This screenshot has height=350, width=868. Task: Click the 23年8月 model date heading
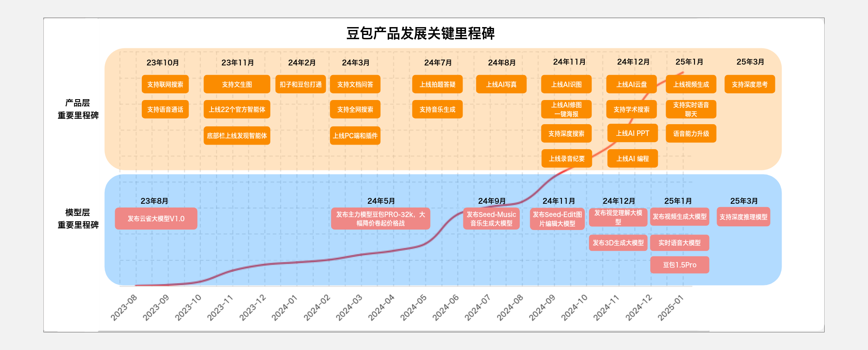coord(154,201)
